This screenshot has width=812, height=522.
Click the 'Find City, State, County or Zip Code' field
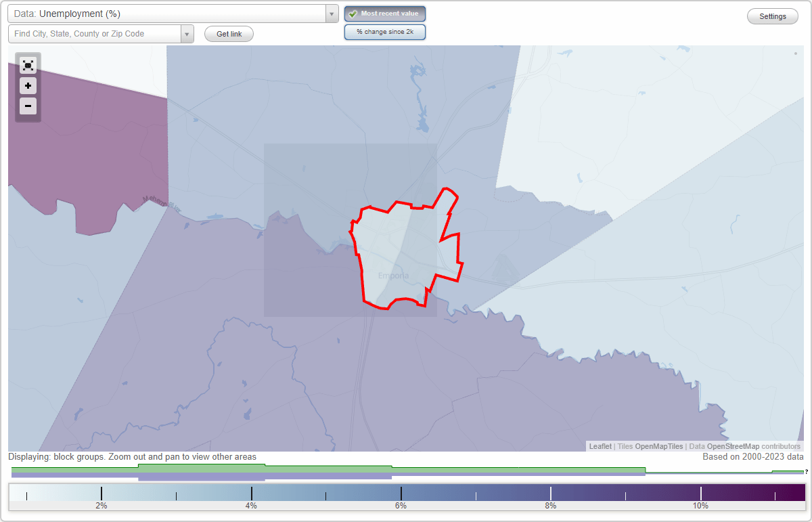95,33
